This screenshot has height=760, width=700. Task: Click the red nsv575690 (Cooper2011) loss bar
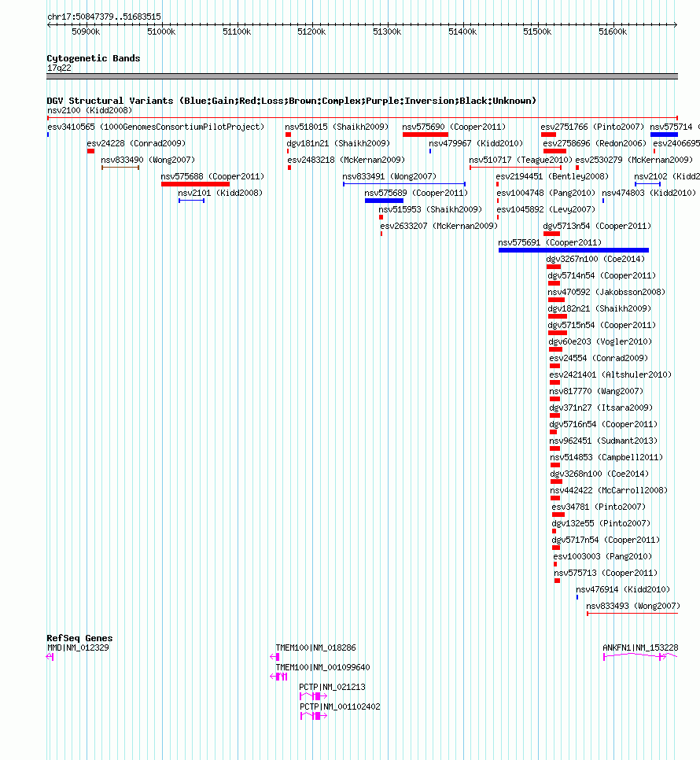426,135
